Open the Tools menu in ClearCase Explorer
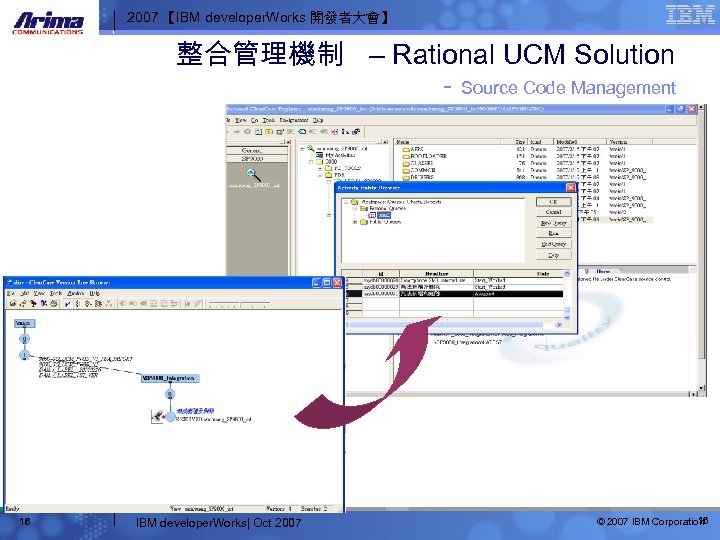 269,120
